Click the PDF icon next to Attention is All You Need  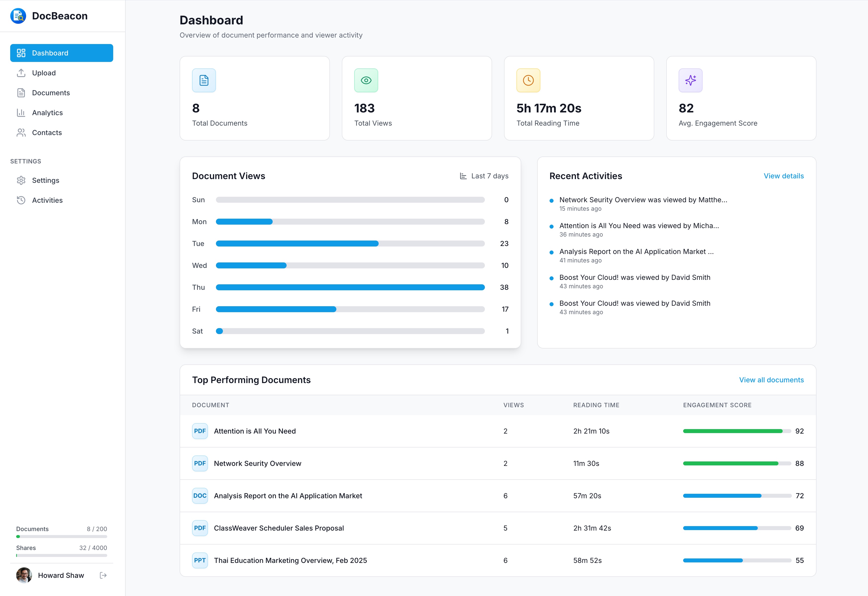click(x=200, y=431)
